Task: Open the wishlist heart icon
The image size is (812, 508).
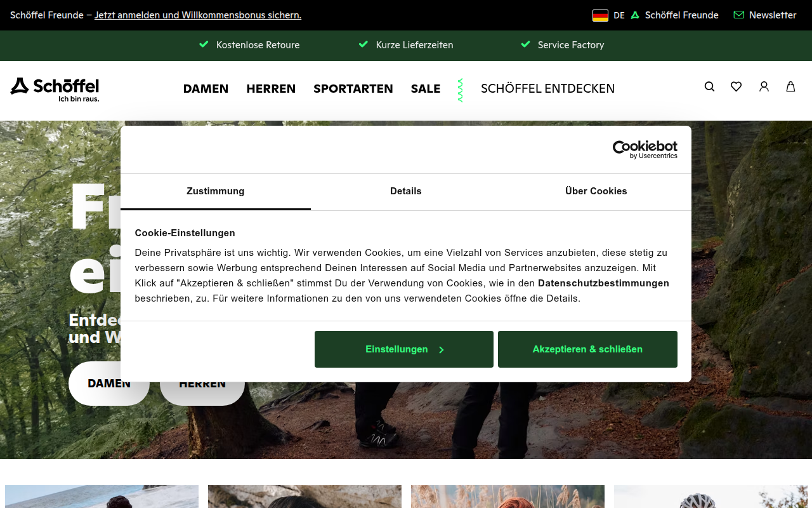Action: point(736,86)
